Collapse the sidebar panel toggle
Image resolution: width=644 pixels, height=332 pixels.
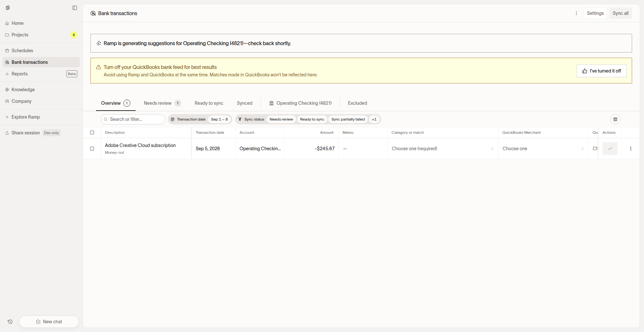[x=75, y=8]
